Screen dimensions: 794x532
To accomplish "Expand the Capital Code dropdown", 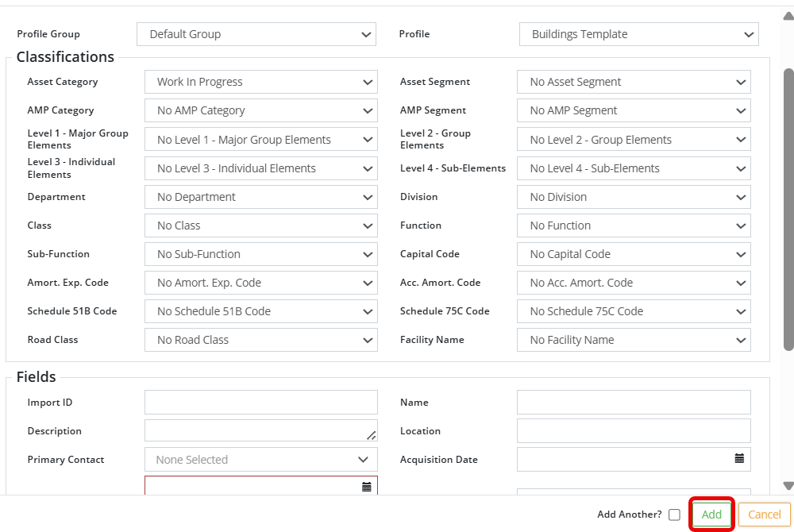I will [x=633, y=254].
